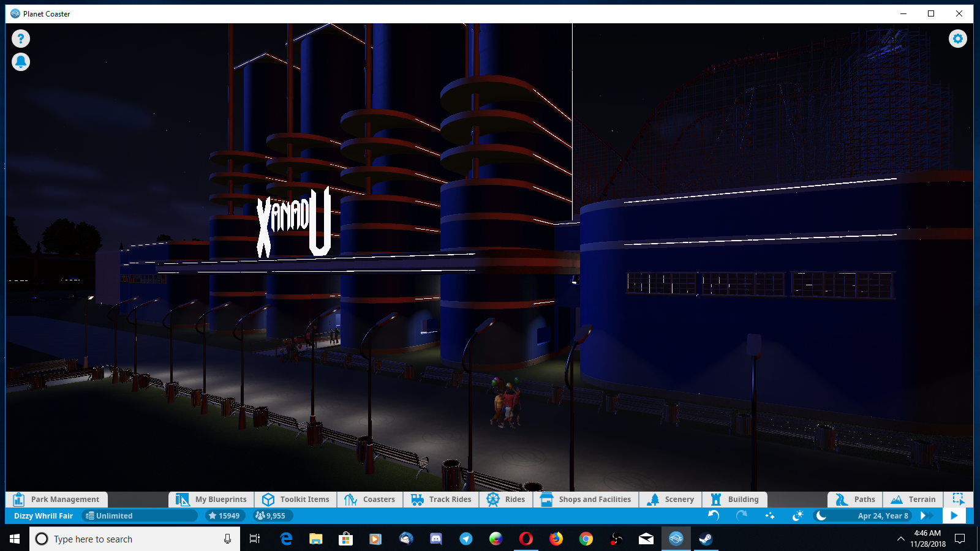Click the Building castle tower icon
This screenshot has height=551, width=980.
715,499
